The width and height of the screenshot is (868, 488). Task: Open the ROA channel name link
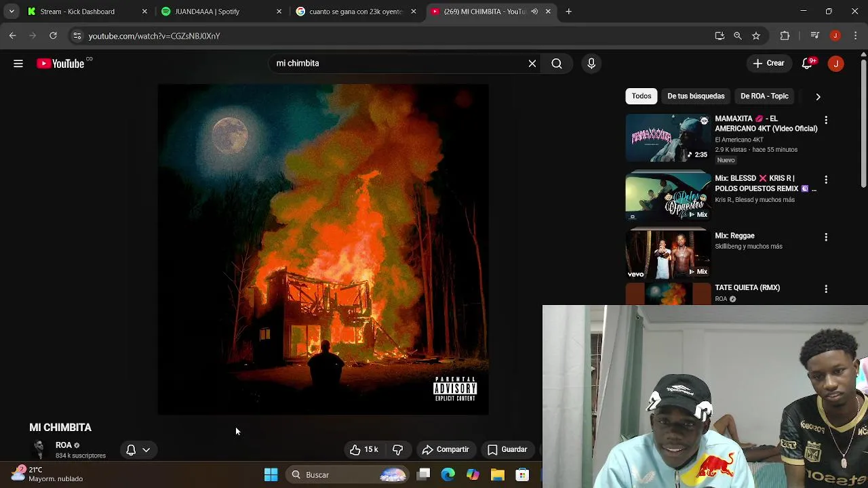(x=64, y=445)
